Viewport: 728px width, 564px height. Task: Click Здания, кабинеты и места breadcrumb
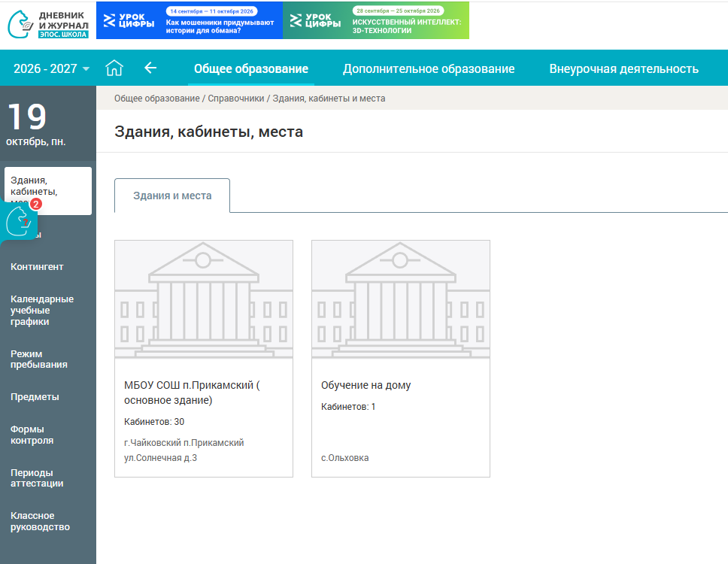(329, 99)
